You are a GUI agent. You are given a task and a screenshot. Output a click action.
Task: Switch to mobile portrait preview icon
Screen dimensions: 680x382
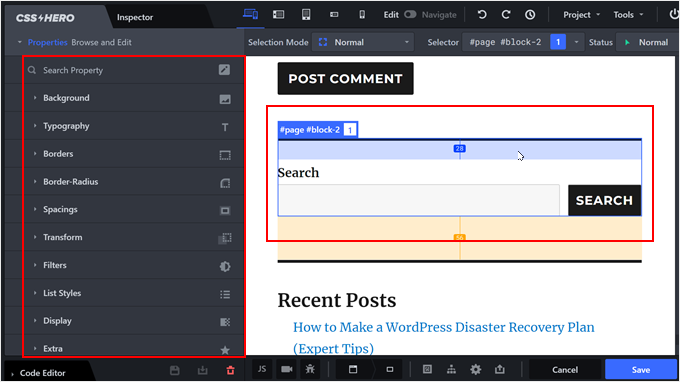[362, 15]
